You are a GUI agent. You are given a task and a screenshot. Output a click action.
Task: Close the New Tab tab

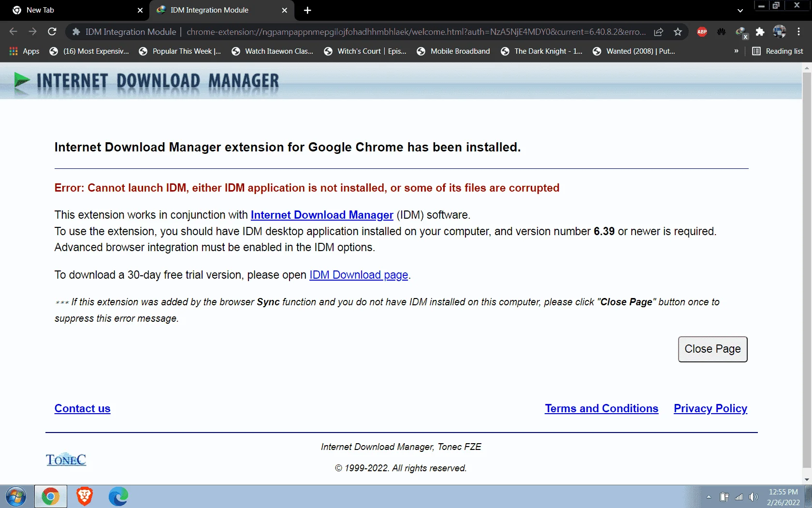tap(140, 10)
